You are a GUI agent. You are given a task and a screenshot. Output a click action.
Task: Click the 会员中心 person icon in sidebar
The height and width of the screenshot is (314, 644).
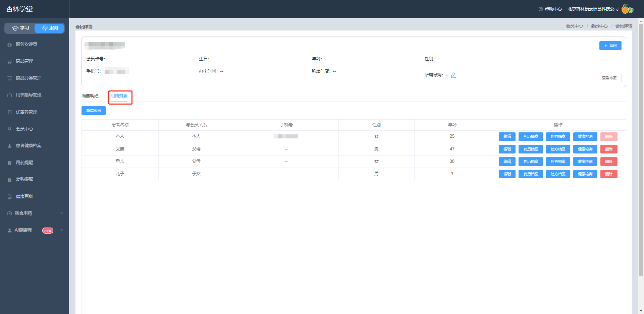tap(9, 129)
